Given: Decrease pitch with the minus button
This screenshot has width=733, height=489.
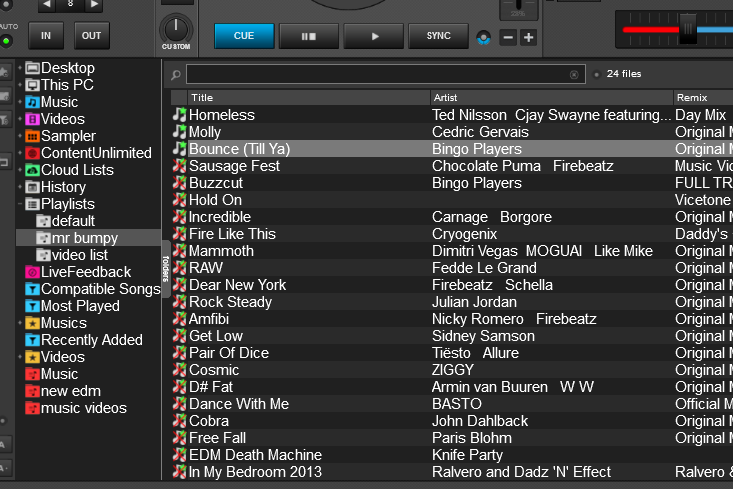Looking at the screenshot, I should click(508, 37).
